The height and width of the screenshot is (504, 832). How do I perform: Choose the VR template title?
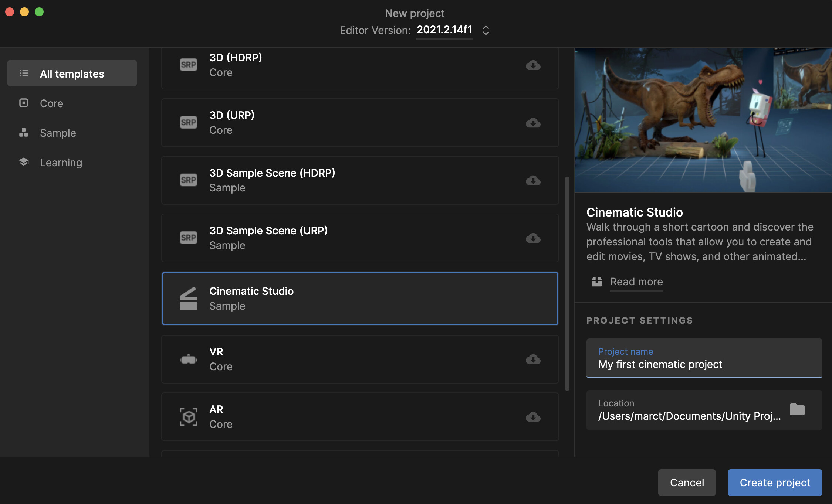(216, 352)
